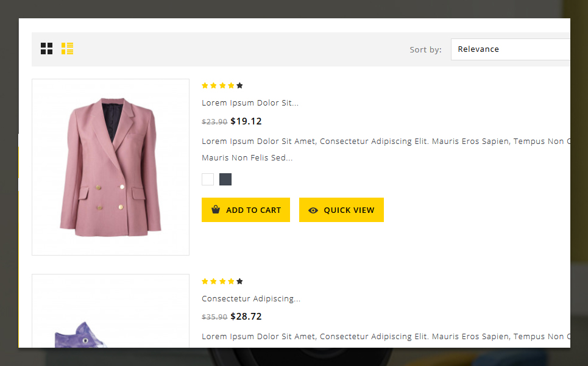The width and height of the screenshot is (588, 366).
Task: Click the crossed-out $23.90 price
Action: (214, 121)
